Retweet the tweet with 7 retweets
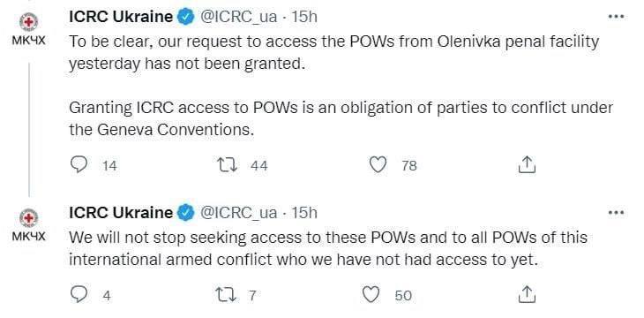Image resolution: width=644 pixels, height=318 pixels. pos(227,295)
